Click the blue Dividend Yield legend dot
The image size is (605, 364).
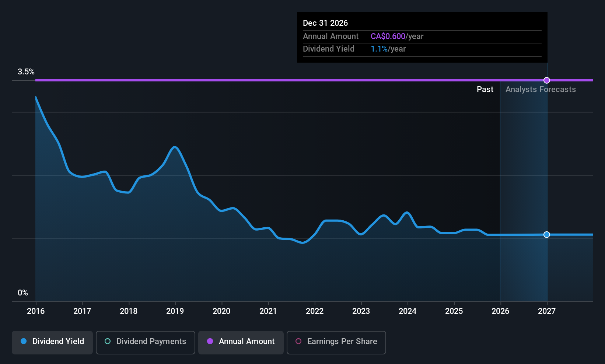pyautogui.click(x=24, y=342)
